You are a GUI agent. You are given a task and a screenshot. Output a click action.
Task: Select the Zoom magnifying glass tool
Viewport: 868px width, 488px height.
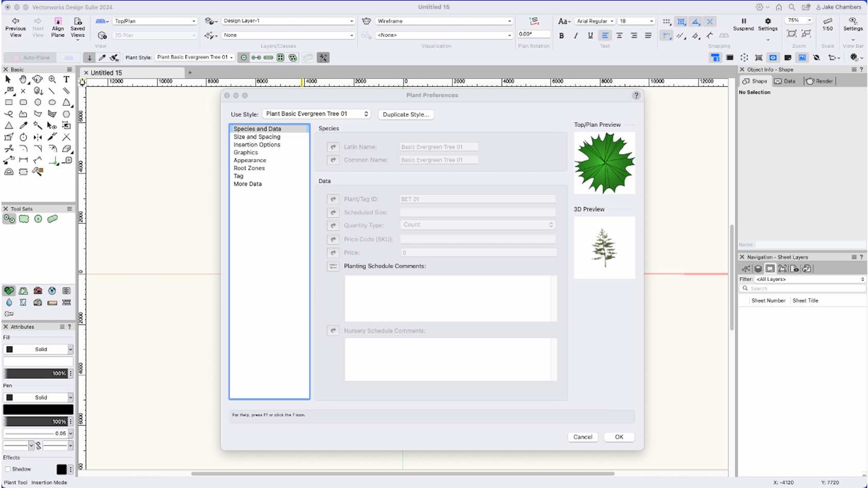tap(52, 80)
